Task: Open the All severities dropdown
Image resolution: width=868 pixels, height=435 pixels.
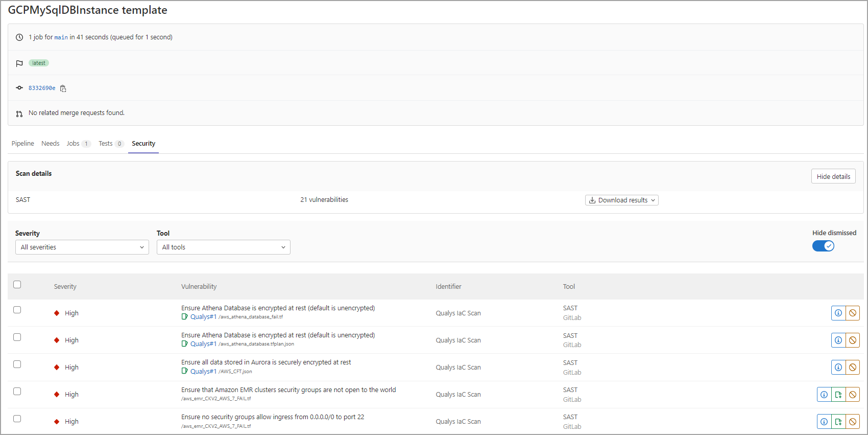Action: (82, 247)
